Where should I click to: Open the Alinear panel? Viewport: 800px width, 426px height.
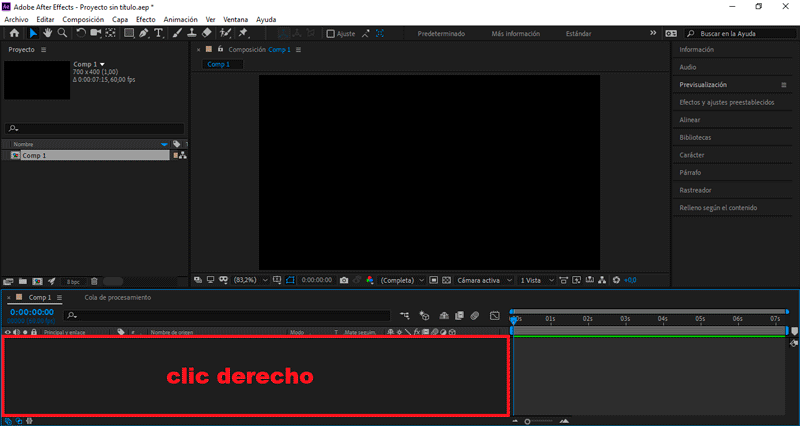[690, 120]
